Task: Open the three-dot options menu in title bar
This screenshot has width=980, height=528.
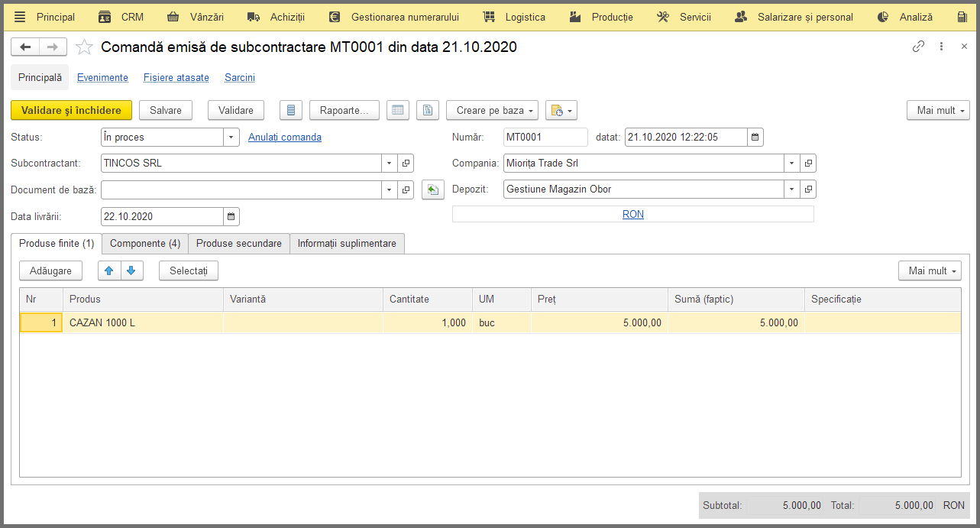Action: tap(942, 47)
